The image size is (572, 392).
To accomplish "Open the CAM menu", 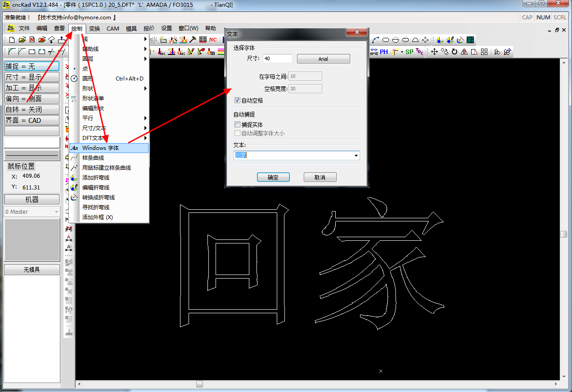I will pyautogui.click(x=113, y=28).
